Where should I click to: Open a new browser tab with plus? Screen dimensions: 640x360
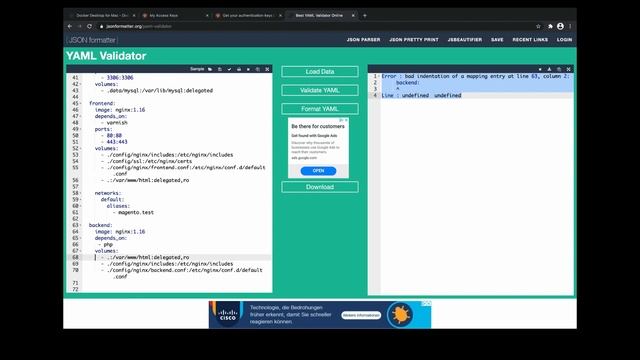pyautogui.click(x=365, y=16)
